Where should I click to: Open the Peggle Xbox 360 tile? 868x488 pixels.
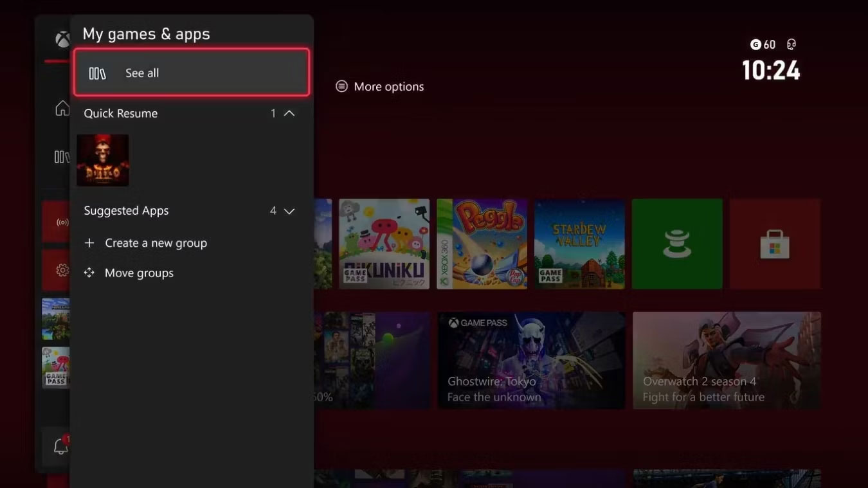(x=482, y=244)
